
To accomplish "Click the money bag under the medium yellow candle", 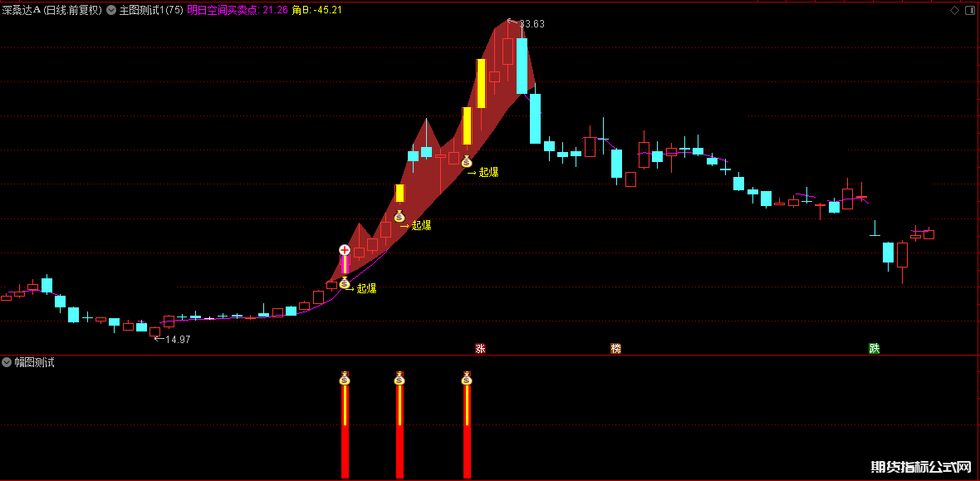I will [467, 161].
